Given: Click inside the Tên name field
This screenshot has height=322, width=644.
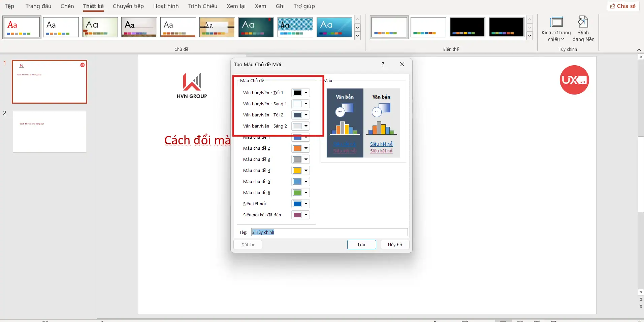Looking at the screenshot, I should pyautogui.click(x=328, y=232).
